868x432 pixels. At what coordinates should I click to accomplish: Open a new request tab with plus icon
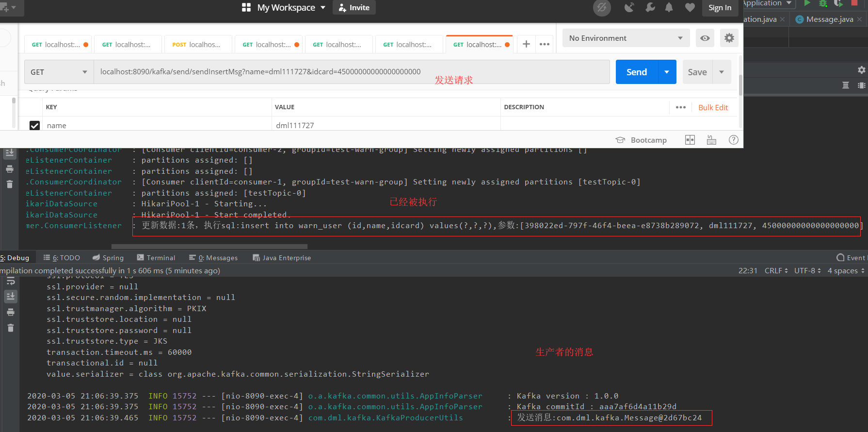526,44
